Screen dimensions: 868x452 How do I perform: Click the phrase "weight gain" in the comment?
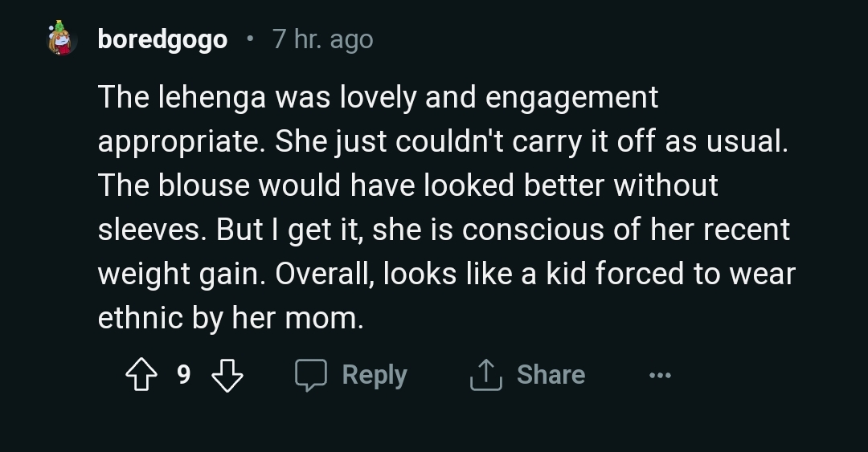click(182, 275)
